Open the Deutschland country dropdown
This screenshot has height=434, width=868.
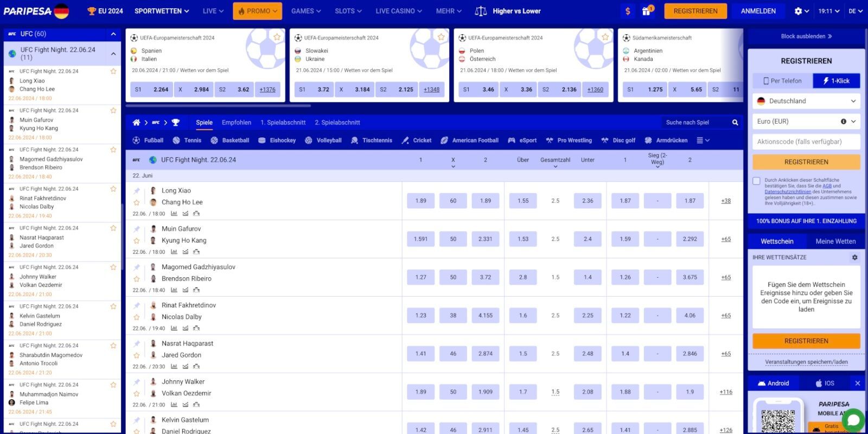point(806,101)
